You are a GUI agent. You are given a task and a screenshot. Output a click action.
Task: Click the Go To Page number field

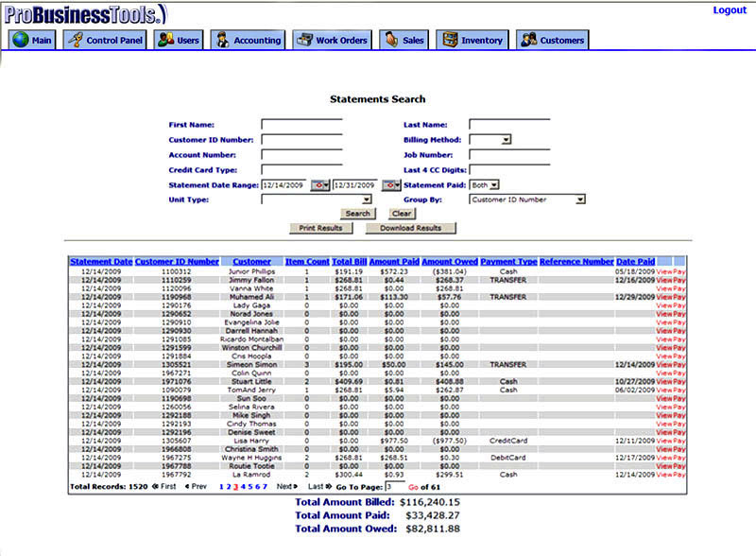pos(395,486)
